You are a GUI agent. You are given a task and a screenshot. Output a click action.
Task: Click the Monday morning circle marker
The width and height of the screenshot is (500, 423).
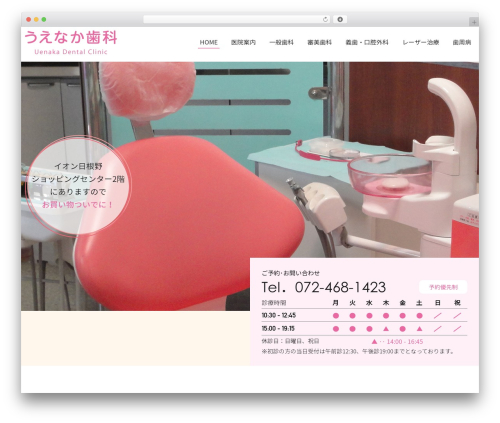(336, 316)
